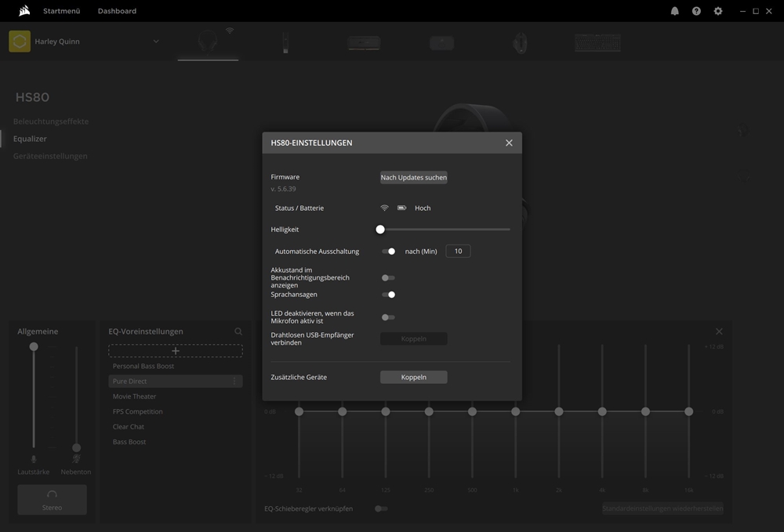Expand the Harley Quinn profile dropdown
This screenshot has height=532, width=784.
tap(156, 42)
